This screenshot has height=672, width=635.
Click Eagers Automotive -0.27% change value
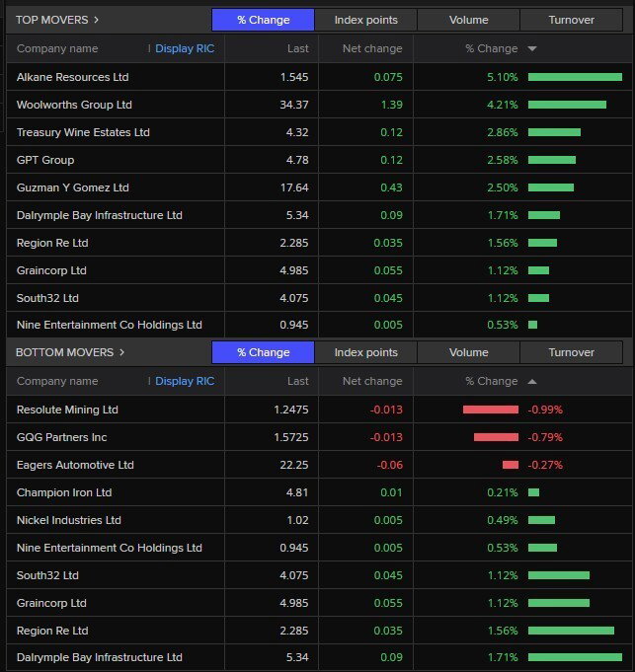coord(545,465)
